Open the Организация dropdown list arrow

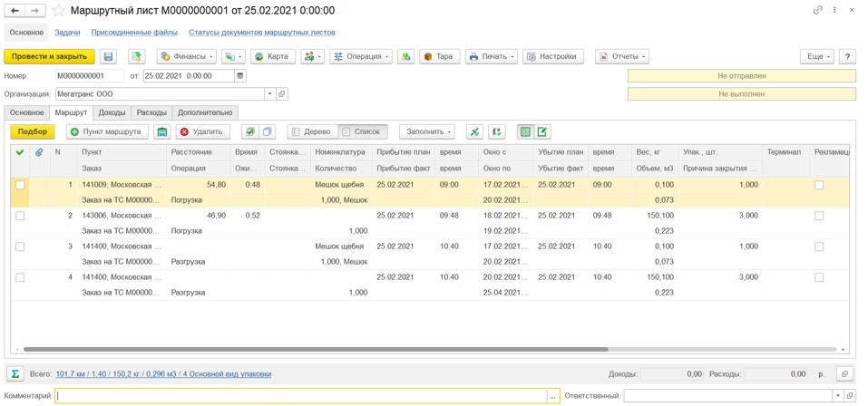click(269, 93)
